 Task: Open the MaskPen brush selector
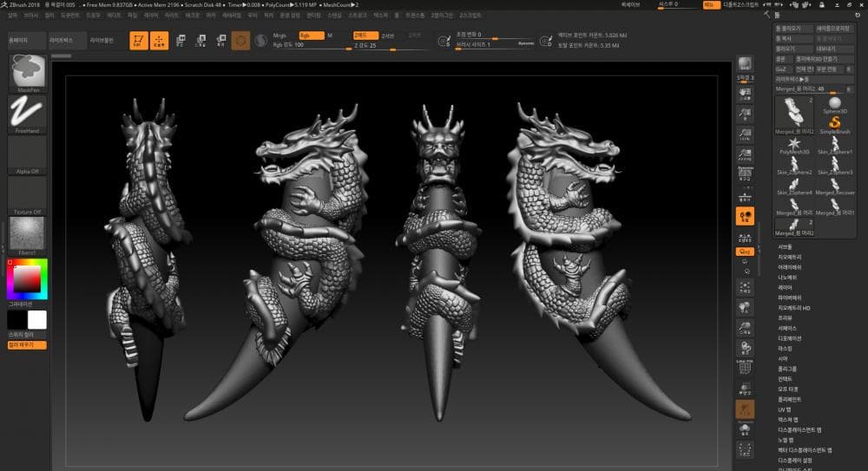pyautogui.click(x=27, y=73)
